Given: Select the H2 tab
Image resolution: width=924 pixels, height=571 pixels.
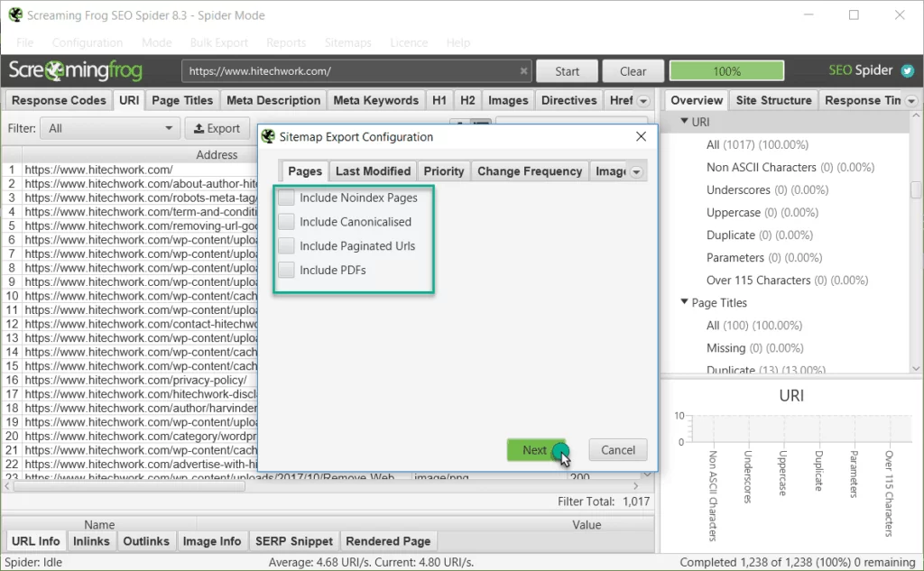Looking at the screenshot, I should point(467,100).
